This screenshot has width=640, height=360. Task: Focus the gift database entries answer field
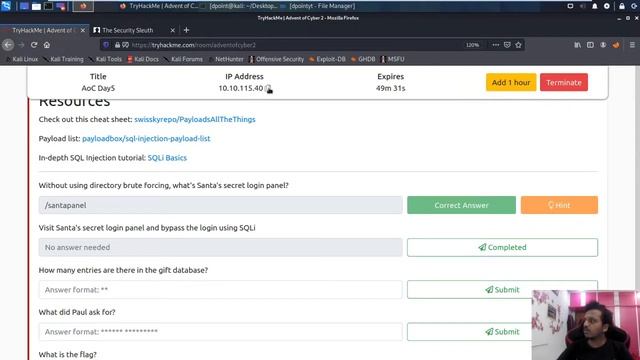point(220,290)
